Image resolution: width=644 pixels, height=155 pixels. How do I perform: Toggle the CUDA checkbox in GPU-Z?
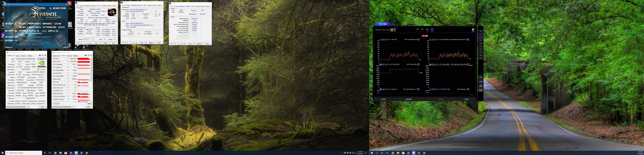coord(23,101)
